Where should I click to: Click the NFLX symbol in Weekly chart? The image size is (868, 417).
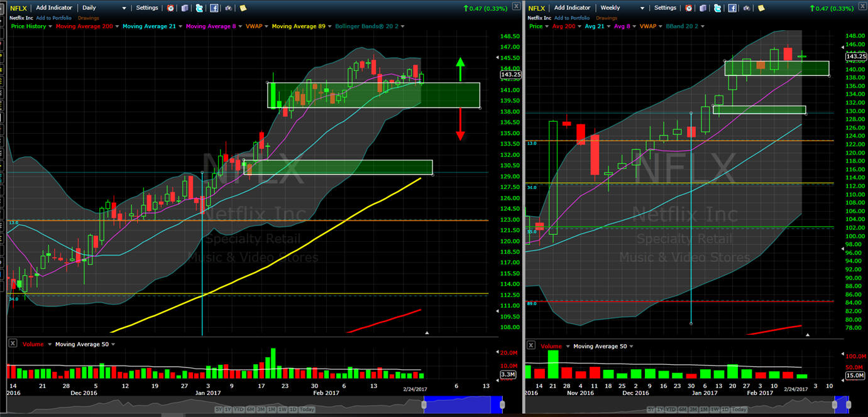537,8
